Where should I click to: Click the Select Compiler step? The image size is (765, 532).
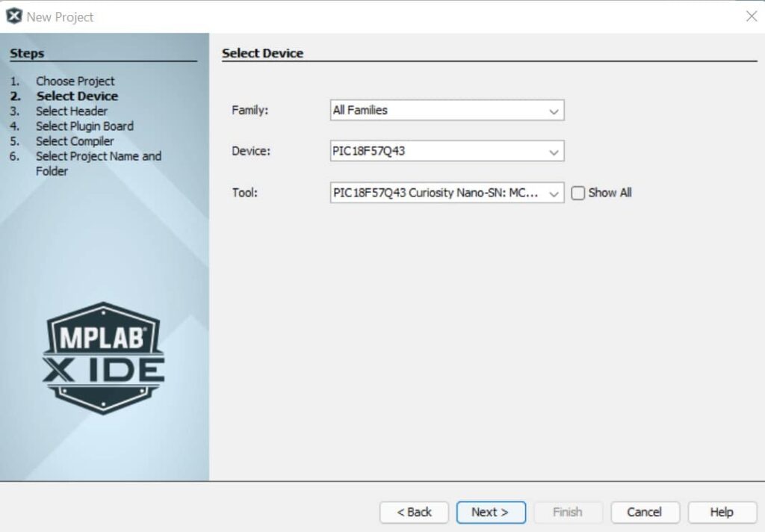(x=75, y=141)
